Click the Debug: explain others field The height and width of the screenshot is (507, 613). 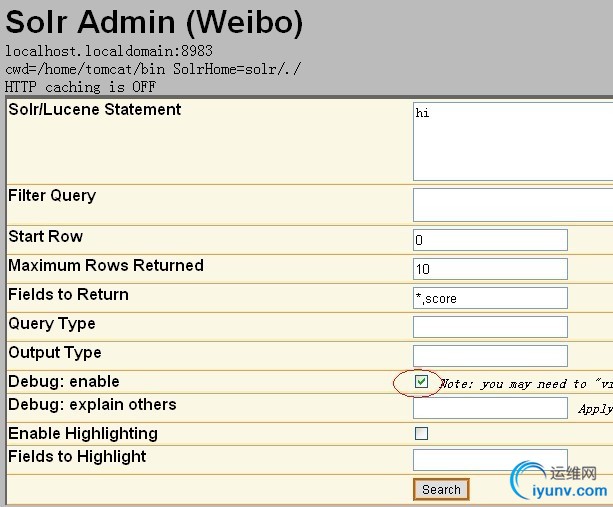(490, 408)
